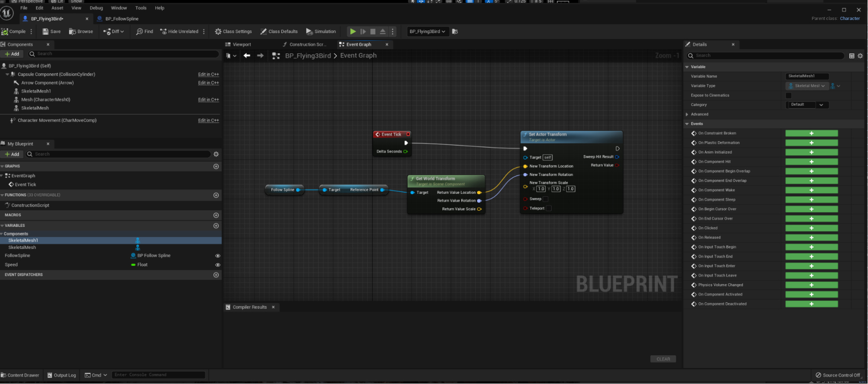This screenshot has height=384, width=868.
Task: Click the Compile blueprint icon
Action: (x=5, y=32)
